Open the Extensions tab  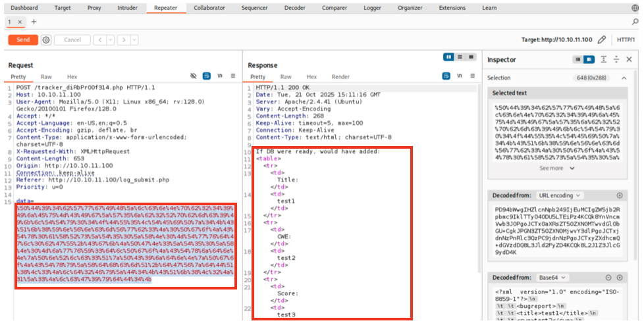(x=452, y=8)
